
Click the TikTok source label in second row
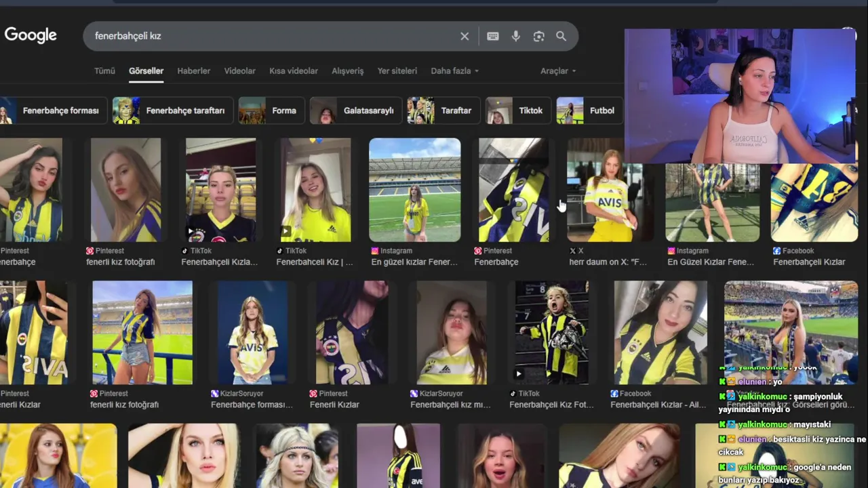(x=525, y=394)
